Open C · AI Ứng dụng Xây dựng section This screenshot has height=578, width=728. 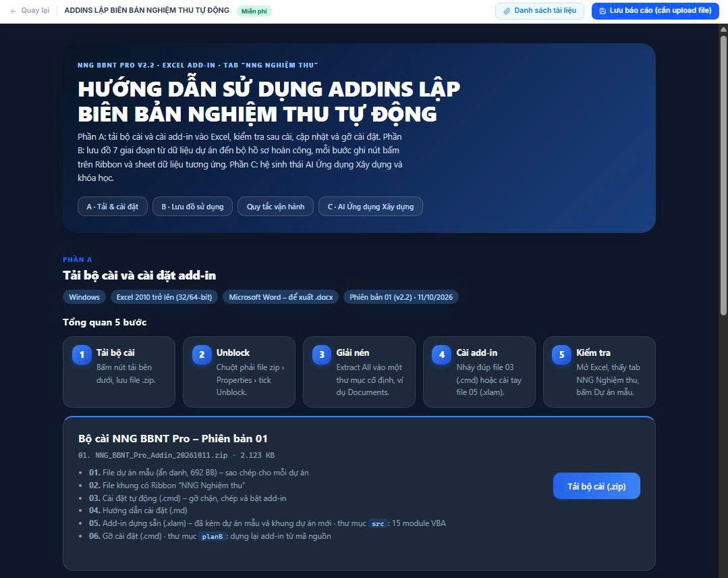(370, 207)
